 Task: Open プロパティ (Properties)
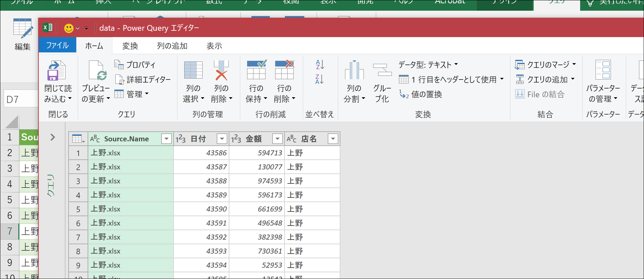click(135, 64)
